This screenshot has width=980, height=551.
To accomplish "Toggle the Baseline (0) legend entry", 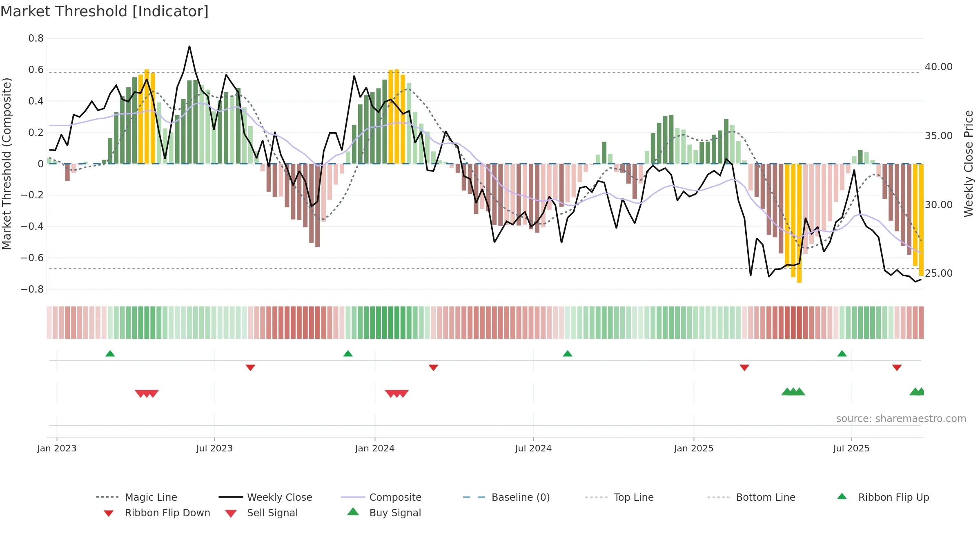I will [506, 497].
